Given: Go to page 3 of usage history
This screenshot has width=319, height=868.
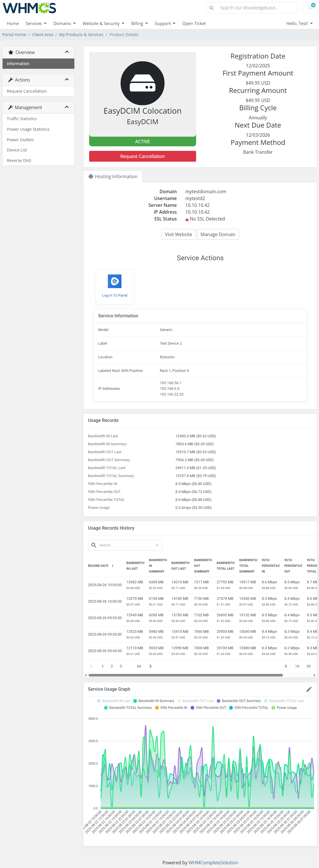Looking at the screenshot, I should coord(121,666).
